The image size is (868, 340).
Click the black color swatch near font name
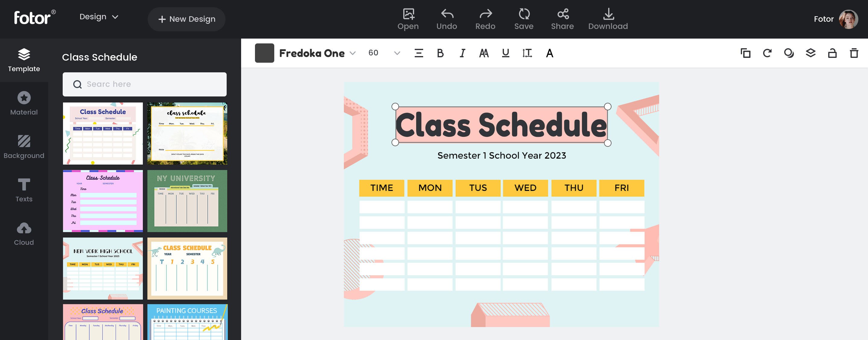(263, 53)
